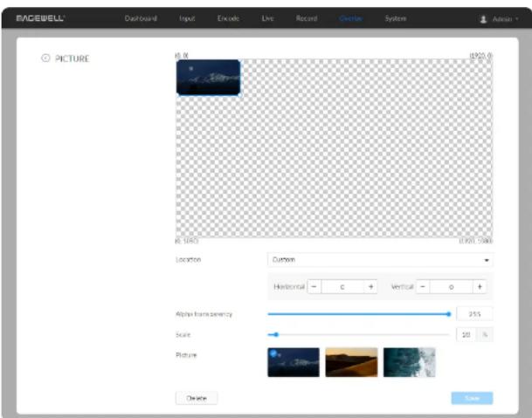The height and width of the screenshot is (418, 532).
Task: Open the System tab
Action: point(395,18)
